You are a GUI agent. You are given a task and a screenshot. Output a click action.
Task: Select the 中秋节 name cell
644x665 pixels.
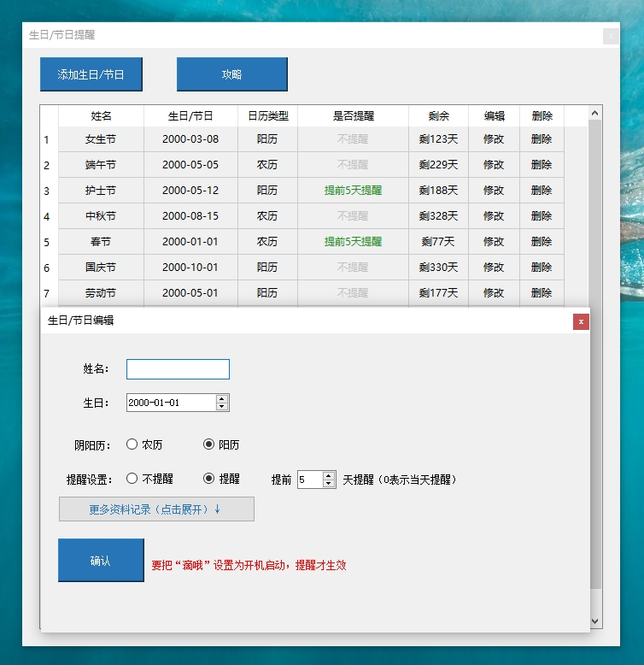(x=102, y=216)
